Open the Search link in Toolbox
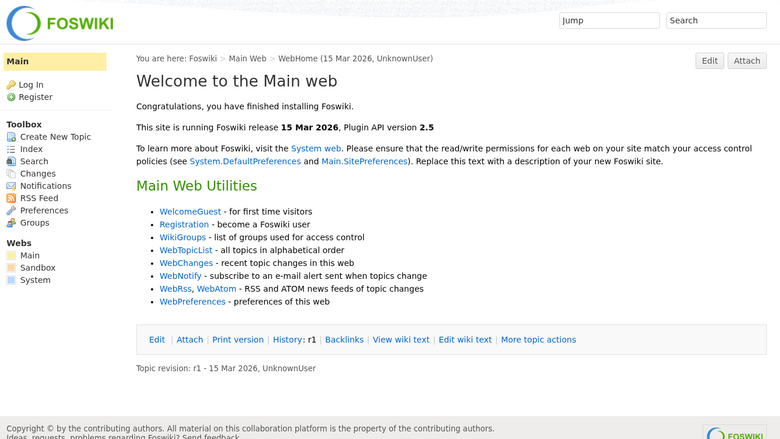The height and width of the screenshot is (439, 780). 34,161
